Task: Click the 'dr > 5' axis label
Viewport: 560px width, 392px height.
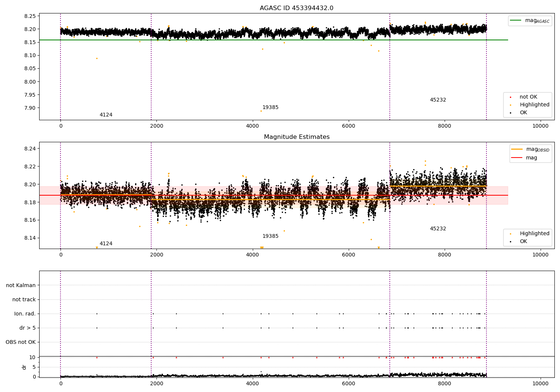Action: point(28,328)
